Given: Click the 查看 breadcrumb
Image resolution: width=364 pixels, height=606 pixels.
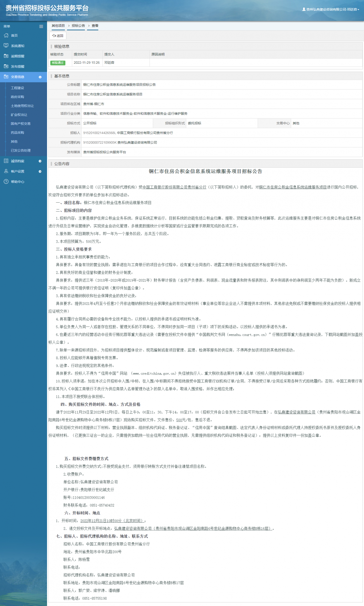Looking at the screenshot, I should pos(95,26).
